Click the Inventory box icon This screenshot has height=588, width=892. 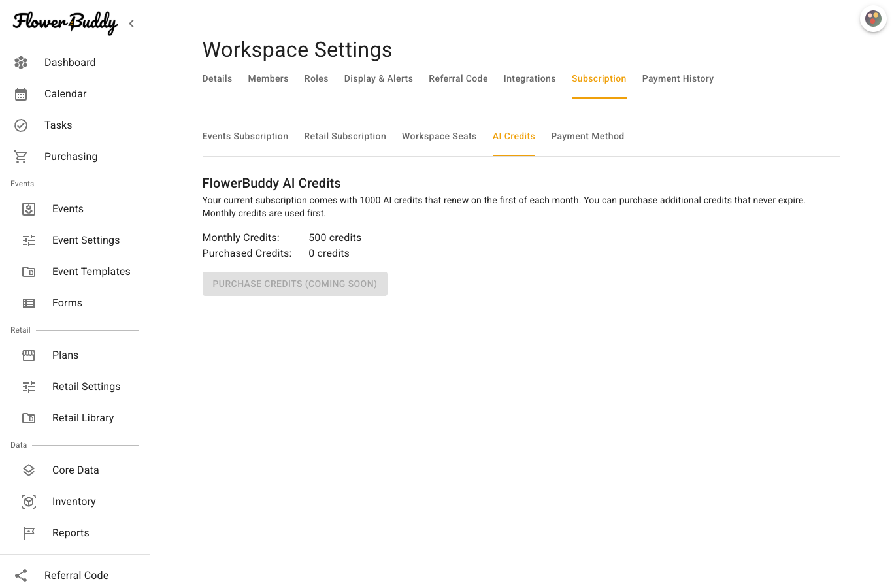29,502
